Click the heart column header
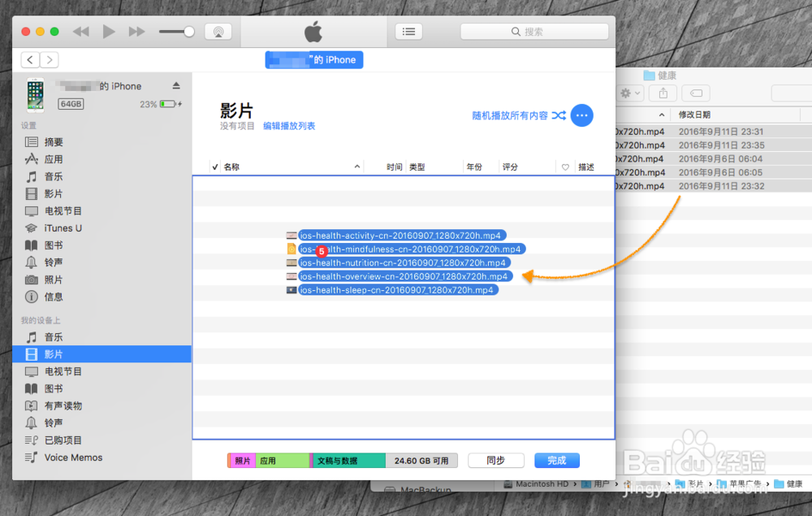 pyautogui.click(x=565, y=167)
